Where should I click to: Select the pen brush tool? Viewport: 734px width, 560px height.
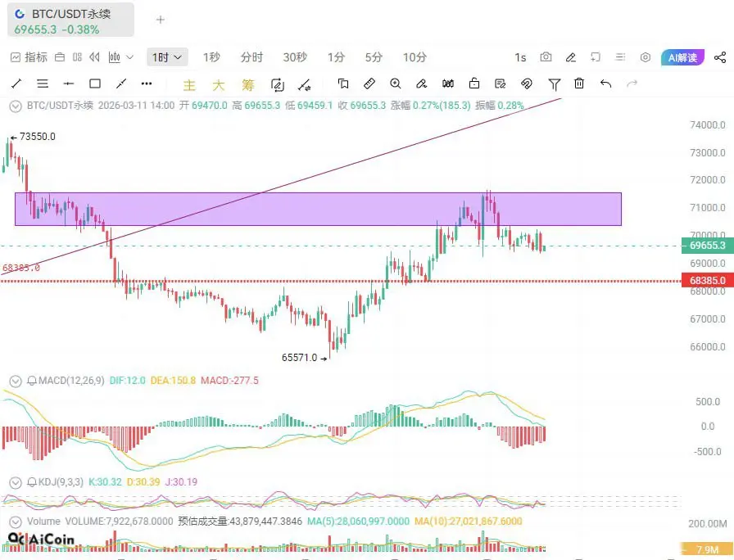[421, 84]
